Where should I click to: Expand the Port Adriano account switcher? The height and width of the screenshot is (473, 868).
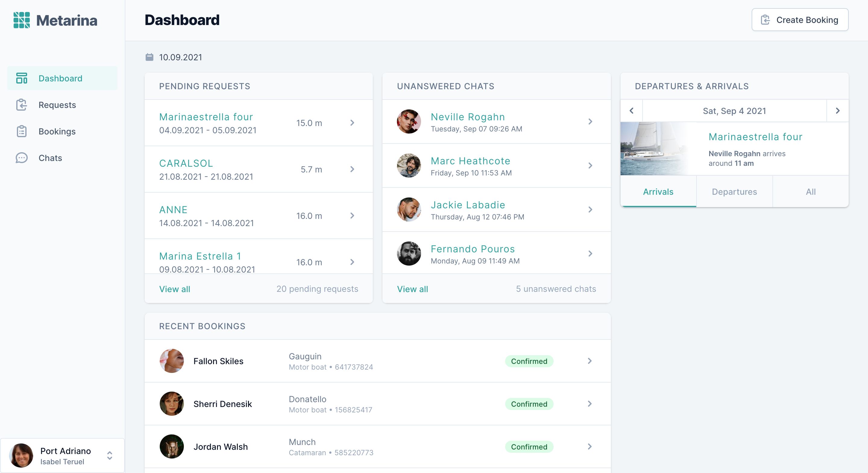pyautogui.click(x=109, y=456)
